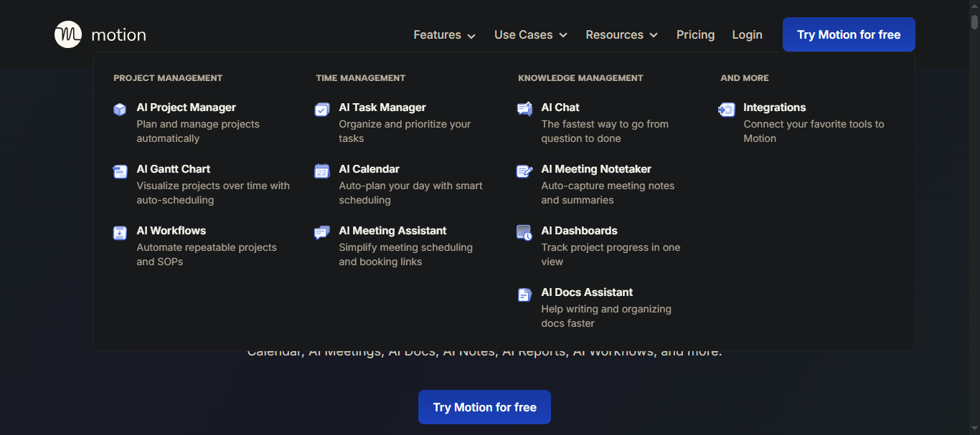Click the scrollbar up arrow
Screen dimensions: 980x435
[974, 6]
